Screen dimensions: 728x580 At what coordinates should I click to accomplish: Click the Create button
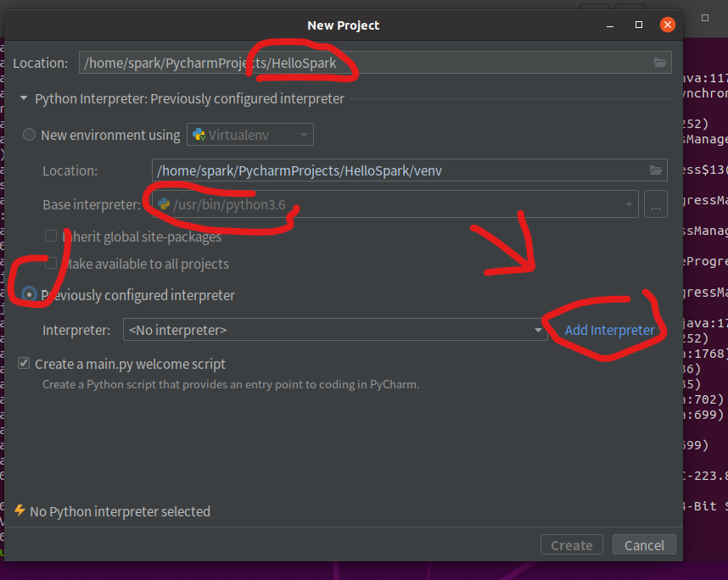coord(572,544)
